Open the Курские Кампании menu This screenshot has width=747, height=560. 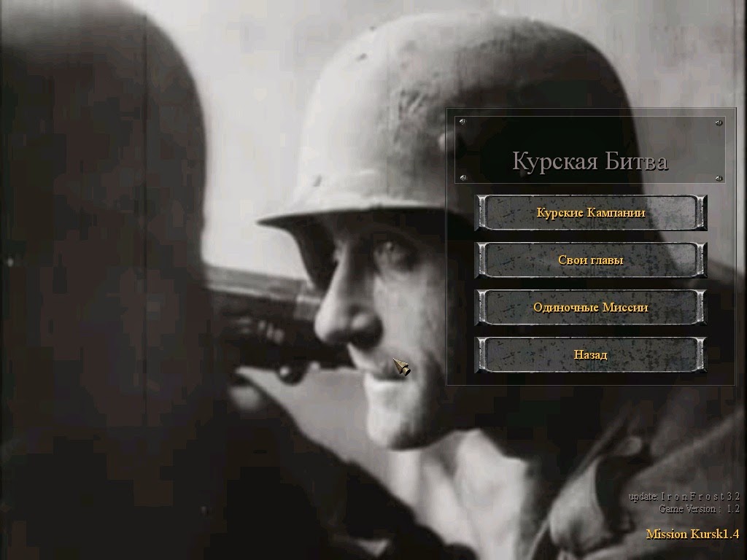click(591, 212)
